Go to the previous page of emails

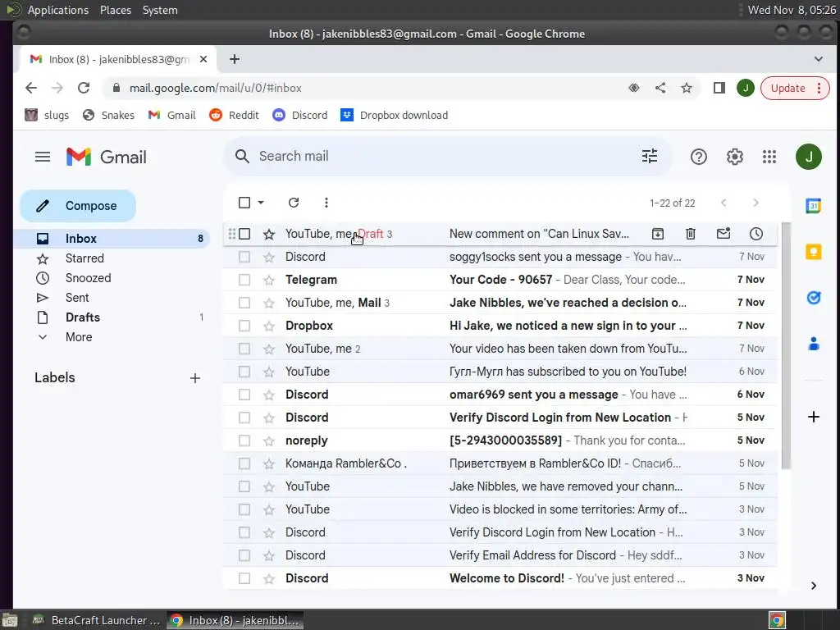click(724, 203)
